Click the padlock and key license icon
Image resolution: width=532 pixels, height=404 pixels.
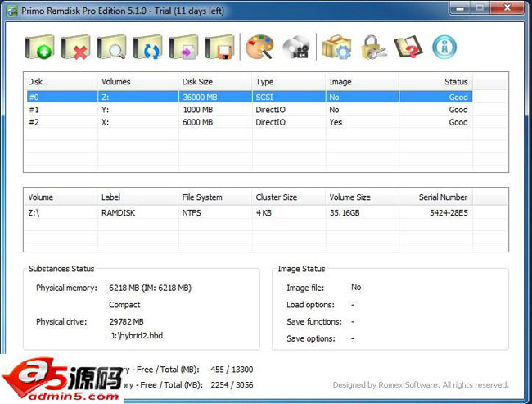pyautogui.click(x=373, y=47)
